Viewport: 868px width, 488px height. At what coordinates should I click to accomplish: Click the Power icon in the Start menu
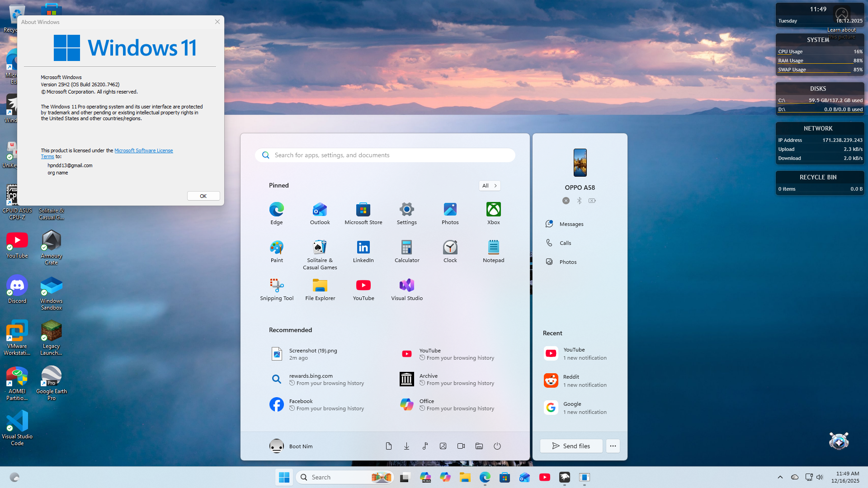497,446
